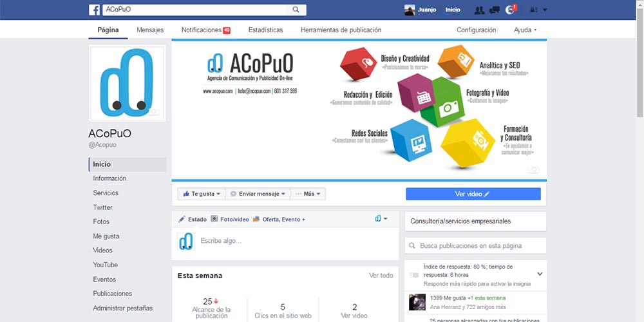
Task: Open the friend requests icon
Action: (479, 10)
